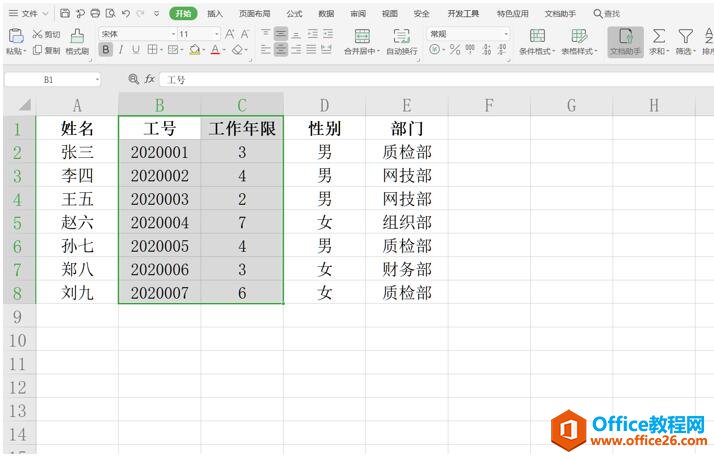The image size is (714, 458).
Task: Click Document Assistant (文档助手) ribbon button
Action: click(x=626, y=42)
